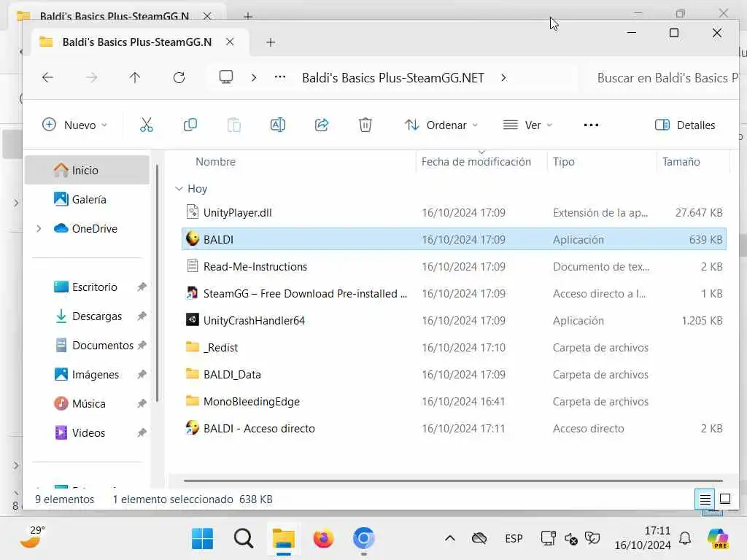Viewport: 747px width, 560px height.
Task: Click the Delete trash can icon
Action: point(365,125)
